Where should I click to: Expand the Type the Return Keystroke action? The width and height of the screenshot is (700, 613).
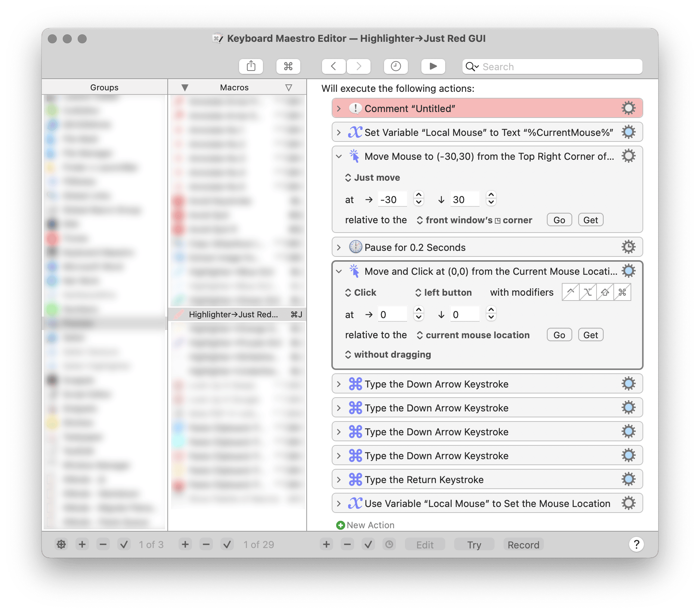click(339, 480)
